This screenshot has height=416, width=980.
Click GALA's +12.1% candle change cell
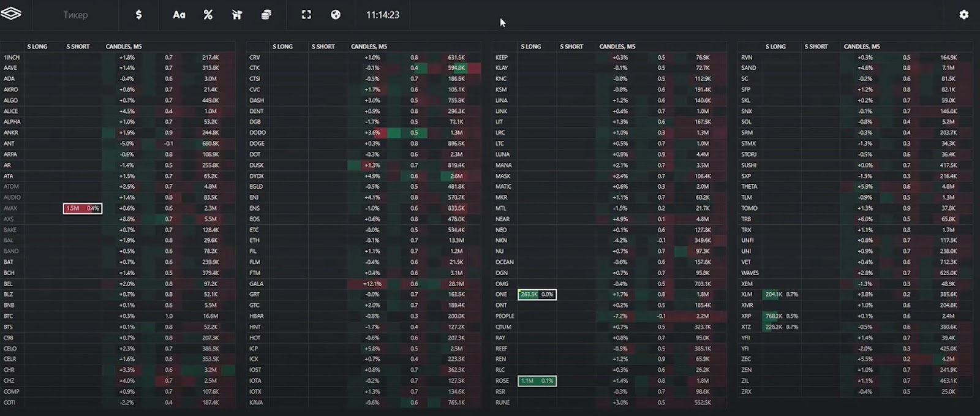pyautogui.click(x=372, y=284)
